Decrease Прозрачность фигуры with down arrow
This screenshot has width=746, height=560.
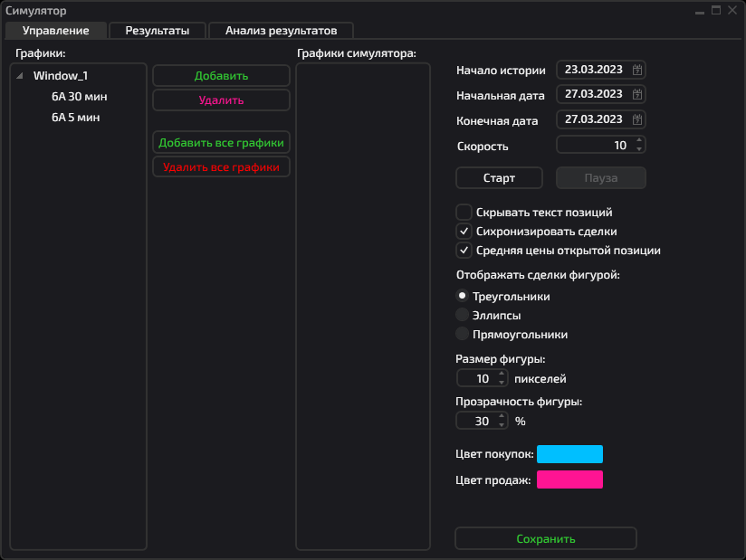502,424
